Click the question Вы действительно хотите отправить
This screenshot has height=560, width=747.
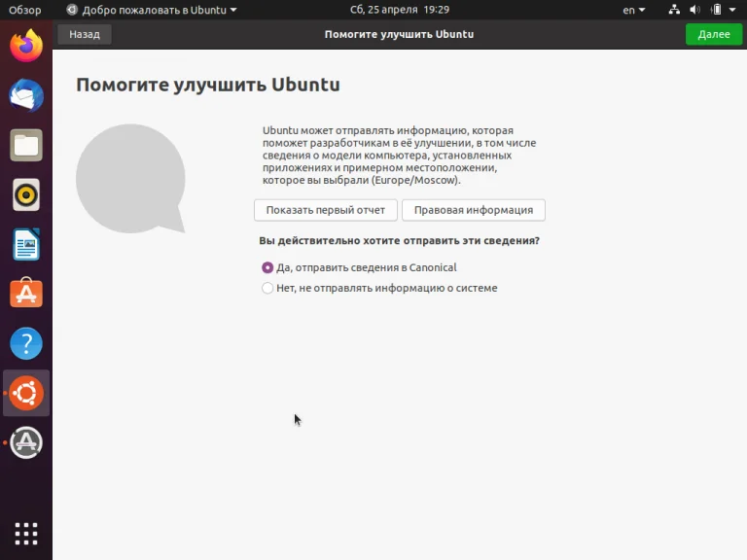pyautogui.click(x=399, y=240)
